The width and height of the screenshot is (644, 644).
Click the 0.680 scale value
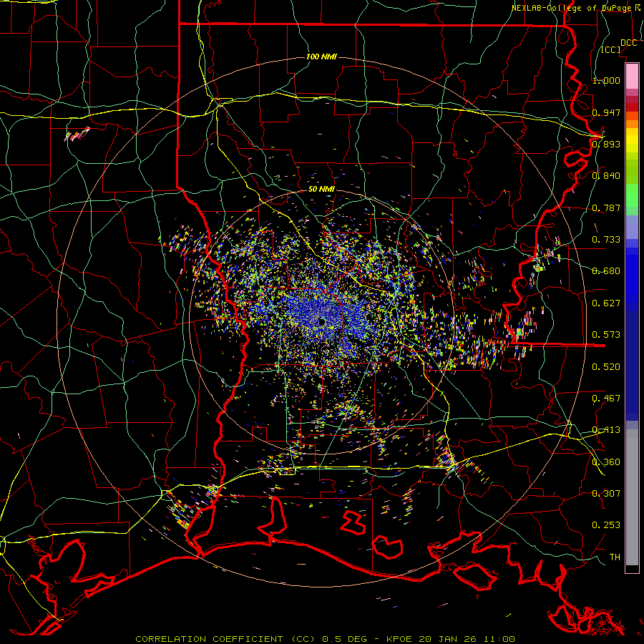point(606,271)
